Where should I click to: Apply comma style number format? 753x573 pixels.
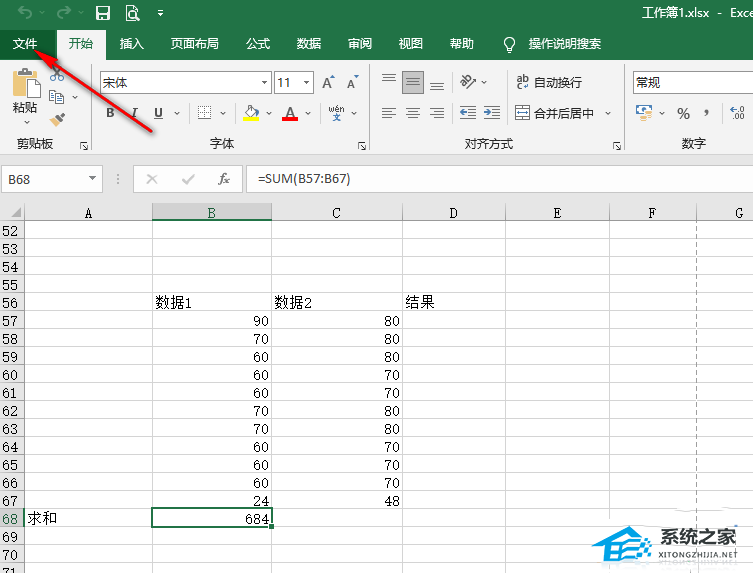(706, 113)
